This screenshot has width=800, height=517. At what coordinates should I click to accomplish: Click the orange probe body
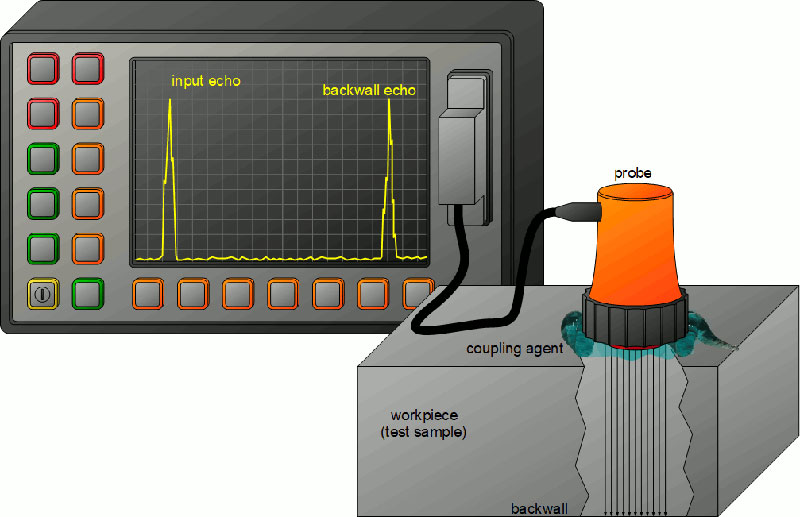pos(635,240)
